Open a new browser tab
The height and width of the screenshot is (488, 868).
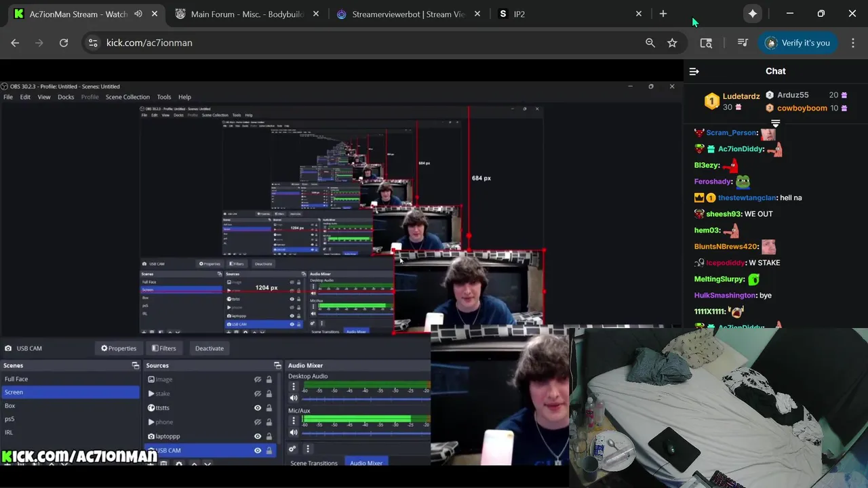point(663,14)
